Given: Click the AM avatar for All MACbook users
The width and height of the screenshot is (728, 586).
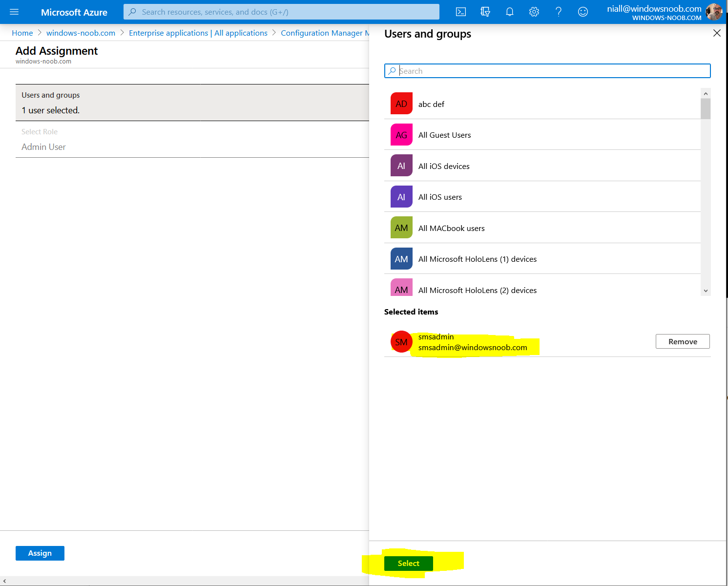Looking at the screenshot, I should [401, 228].
